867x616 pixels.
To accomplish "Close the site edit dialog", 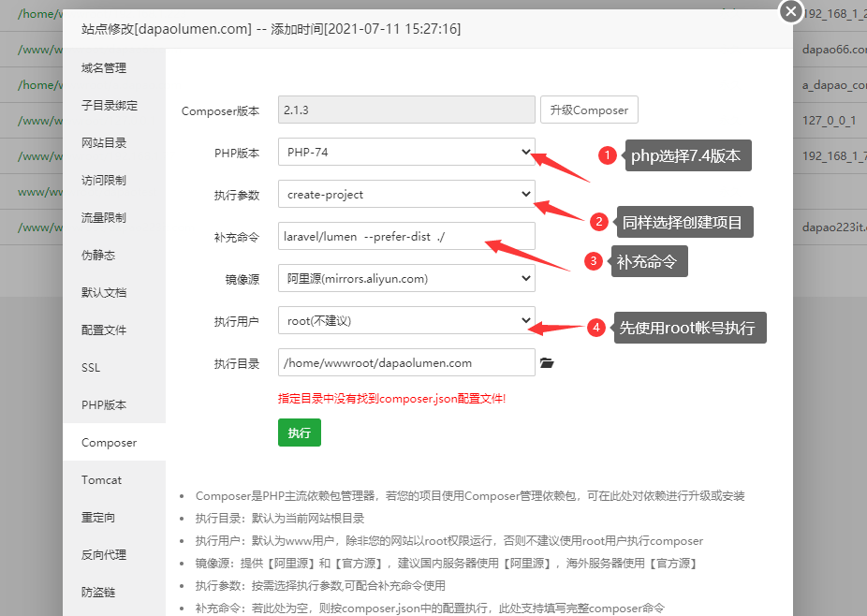I will click(791, 11).
